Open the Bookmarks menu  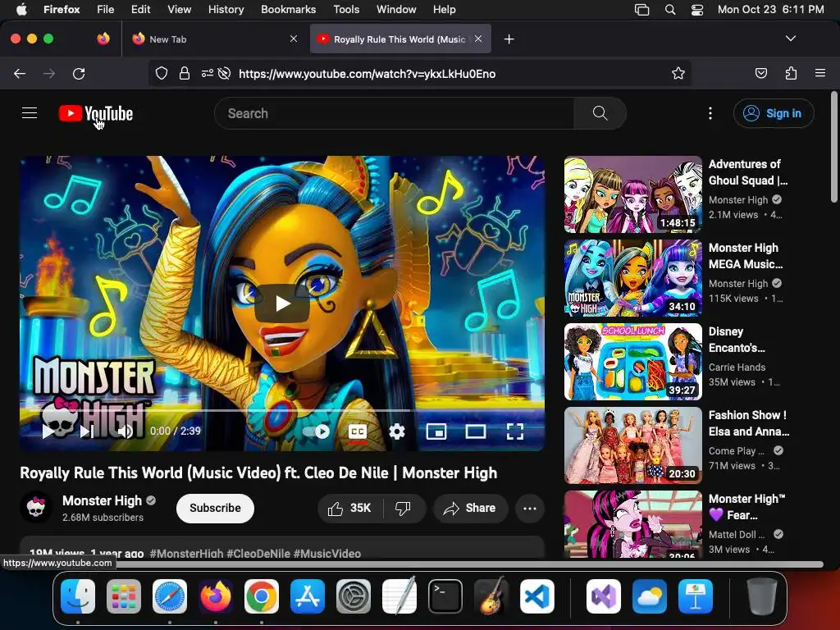pos(288,9)
